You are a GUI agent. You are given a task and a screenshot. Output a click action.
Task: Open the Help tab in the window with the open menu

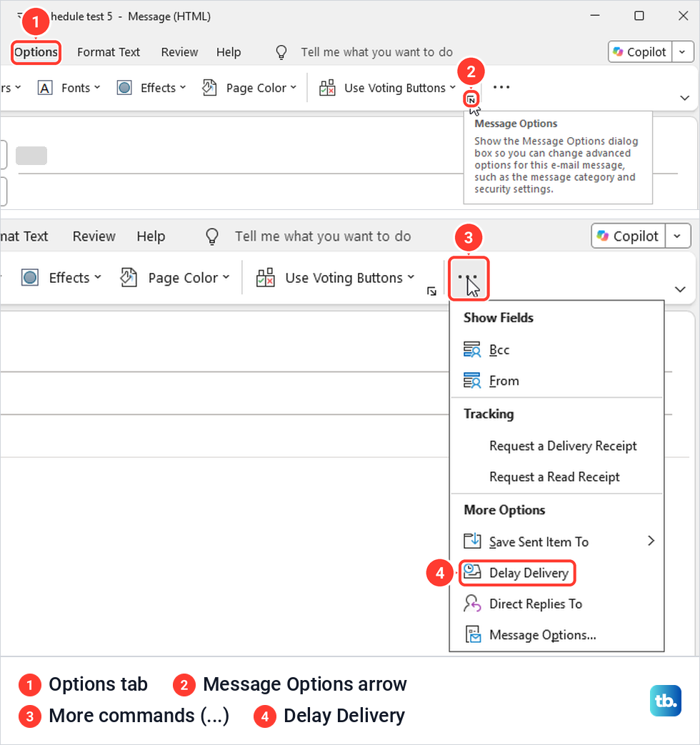[x=151, y=236]
